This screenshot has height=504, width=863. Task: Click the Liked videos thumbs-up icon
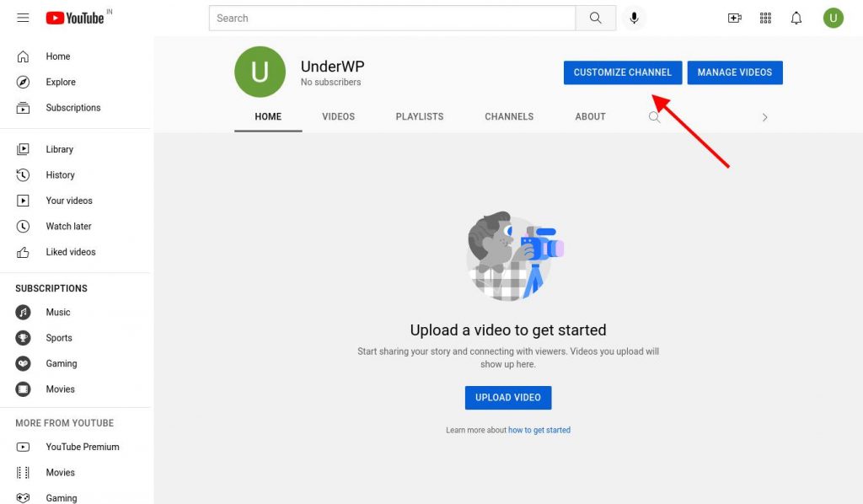[x=23, y=252]
